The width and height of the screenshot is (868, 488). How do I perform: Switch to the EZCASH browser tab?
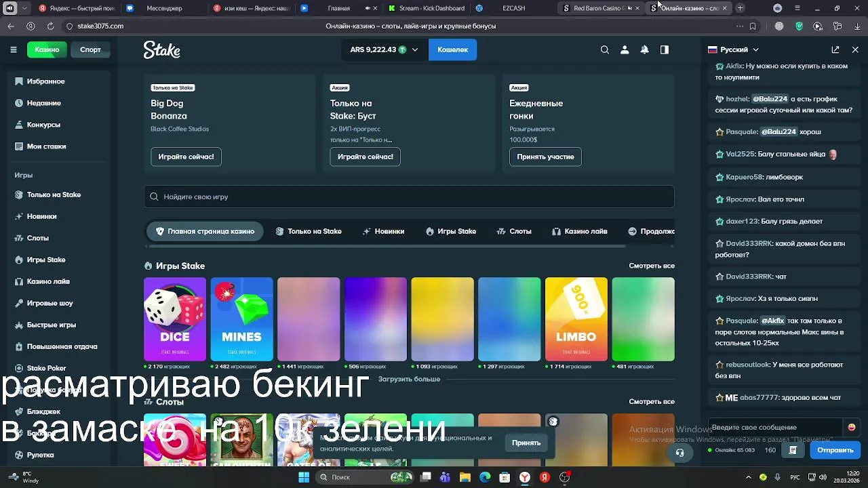pos(513,8)
